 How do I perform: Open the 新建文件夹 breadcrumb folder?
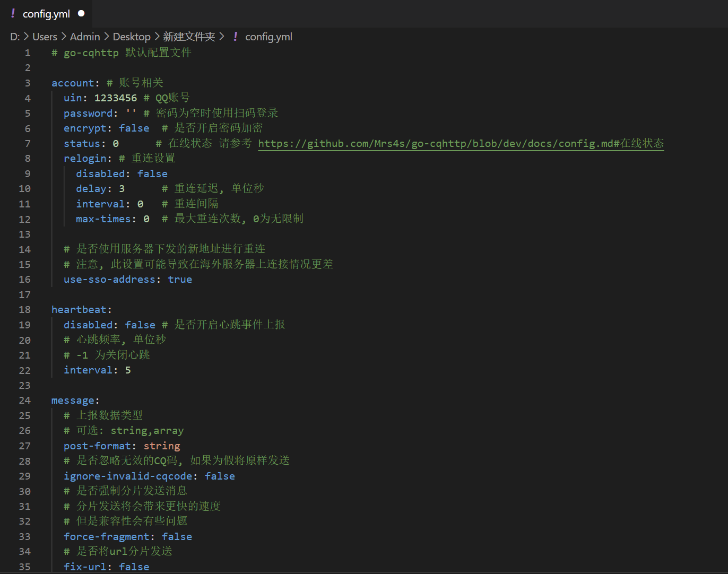pyautogui.click(x=189, y=37)
